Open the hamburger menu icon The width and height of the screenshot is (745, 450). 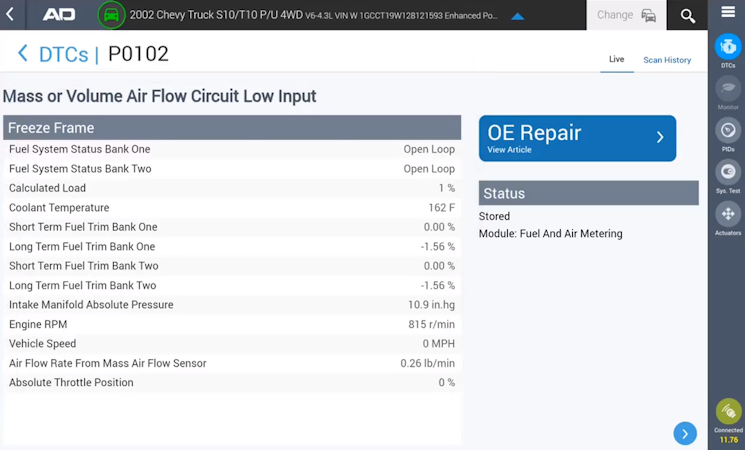pyautogui.click(x=727, y=12)
